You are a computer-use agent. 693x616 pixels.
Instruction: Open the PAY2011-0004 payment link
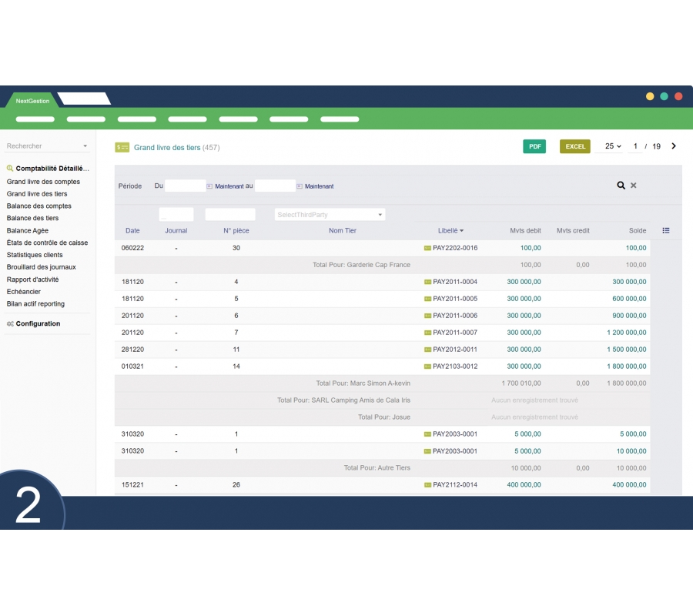pos(455,282)
